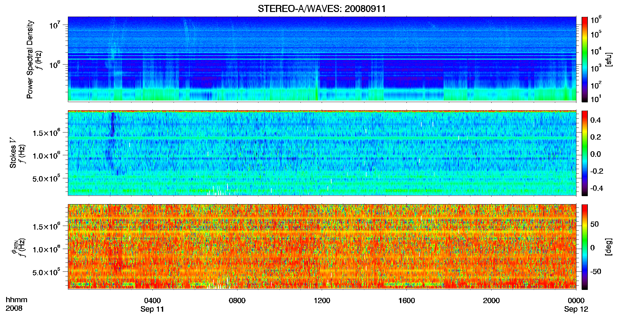Click the 0400 time tick label
Viewport: 644px width, 332px height.
pyautogui.click(x=152, y=301)
